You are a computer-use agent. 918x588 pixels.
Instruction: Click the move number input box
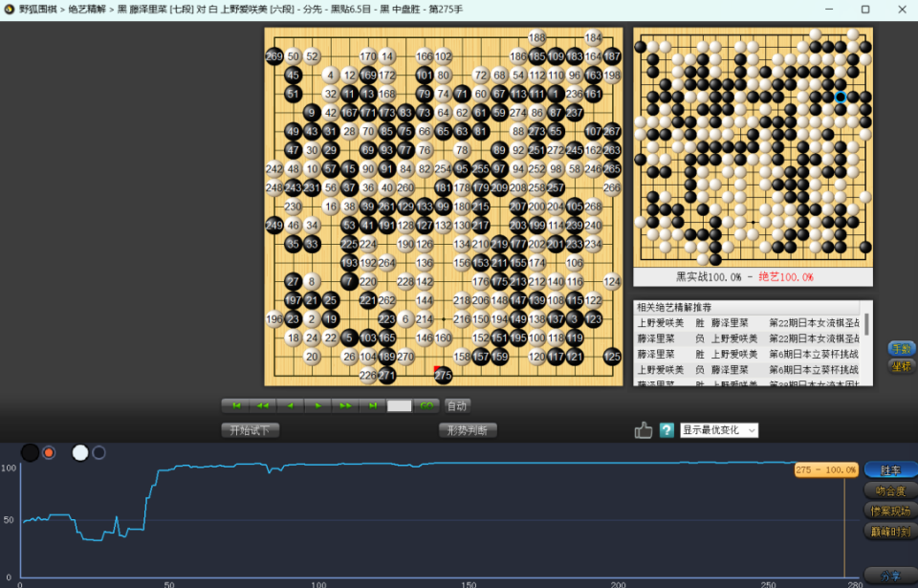click(400, 405)
